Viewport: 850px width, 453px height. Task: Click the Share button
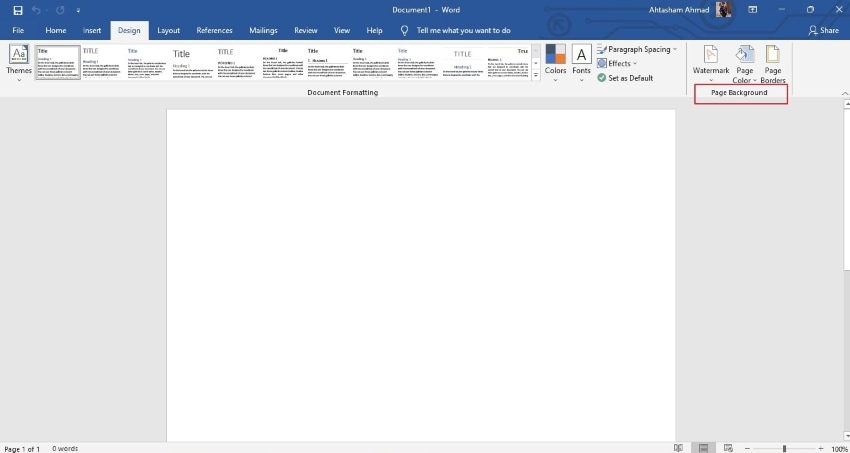click(x=823, y=30)
